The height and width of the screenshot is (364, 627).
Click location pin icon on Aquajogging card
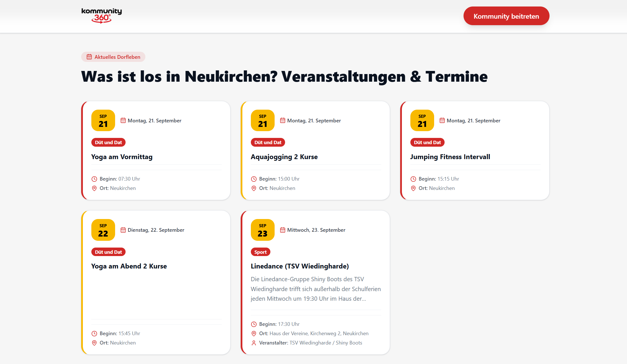tap(254, 188)
